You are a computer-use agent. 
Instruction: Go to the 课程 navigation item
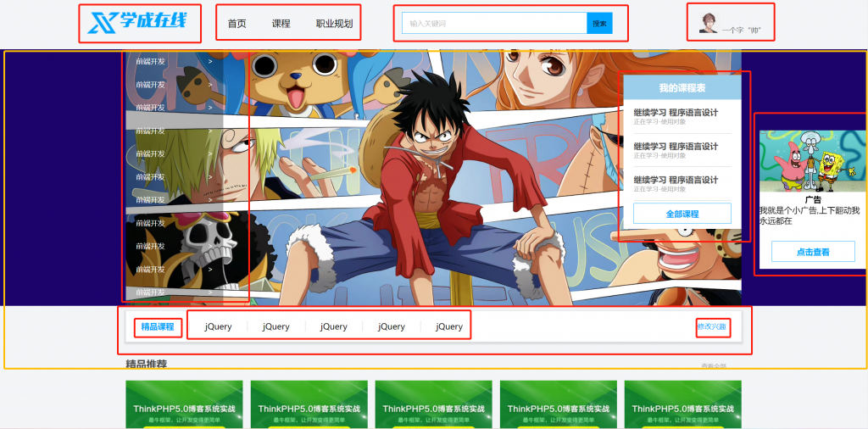(x=281, y=24)
